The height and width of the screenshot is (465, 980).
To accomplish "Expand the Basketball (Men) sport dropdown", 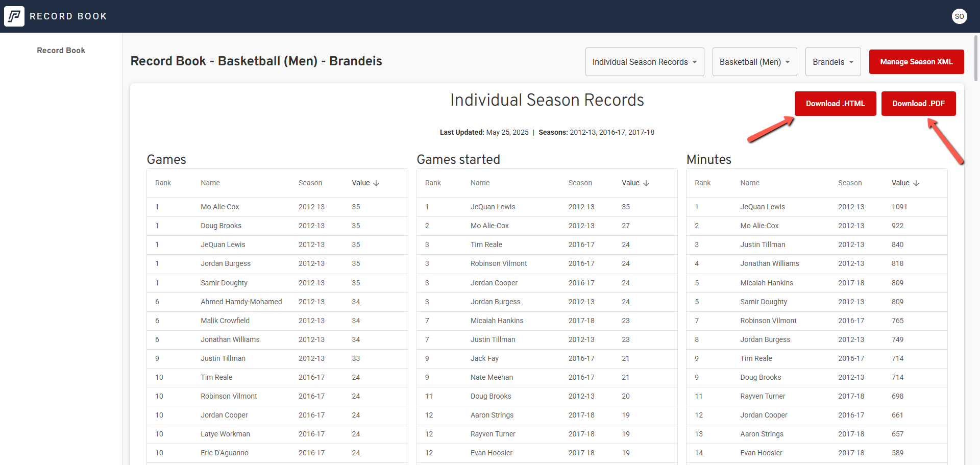I will [754, 62].
